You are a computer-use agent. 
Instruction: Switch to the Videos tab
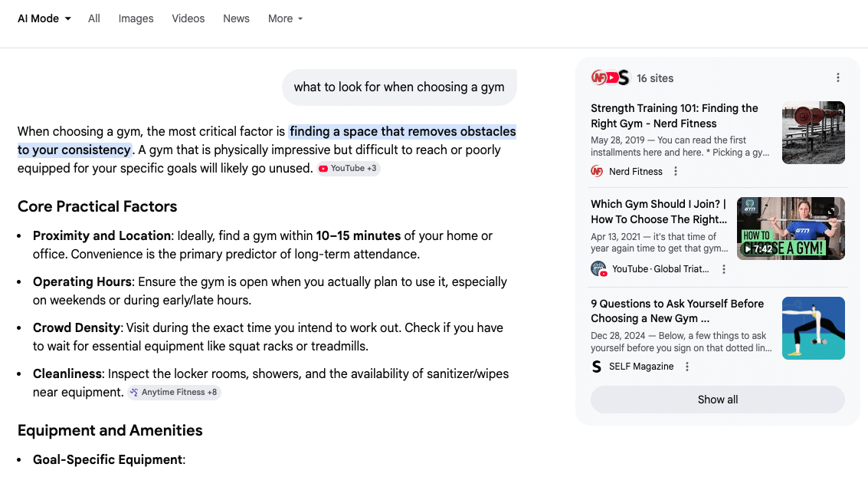(x=188, y=18)
